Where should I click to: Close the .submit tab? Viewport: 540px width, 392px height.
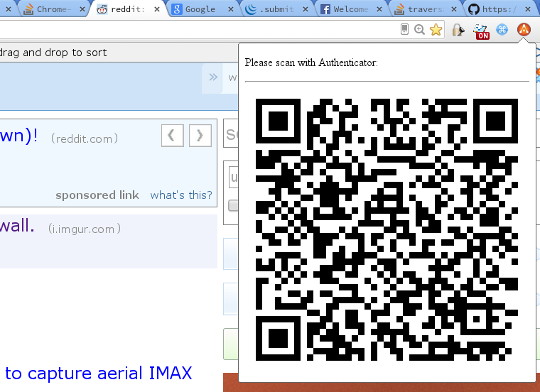[305, 9]
